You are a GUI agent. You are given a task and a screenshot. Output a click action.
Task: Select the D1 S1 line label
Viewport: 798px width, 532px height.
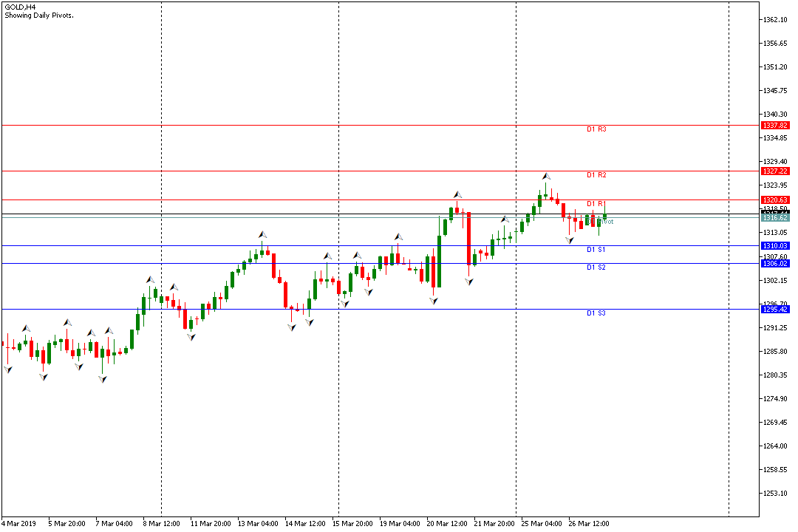click(596, 250)
